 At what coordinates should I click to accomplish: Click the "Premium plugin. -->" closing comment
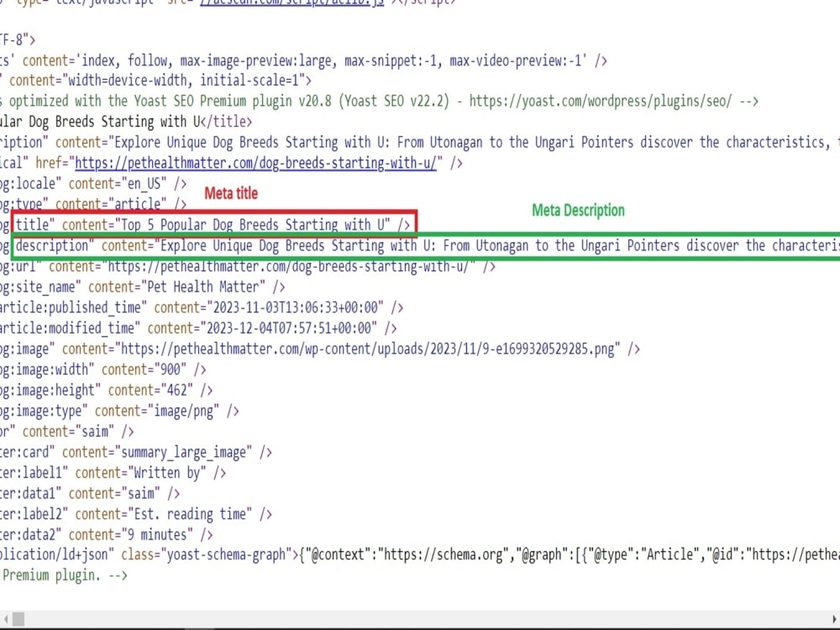(x=65, y=575)
